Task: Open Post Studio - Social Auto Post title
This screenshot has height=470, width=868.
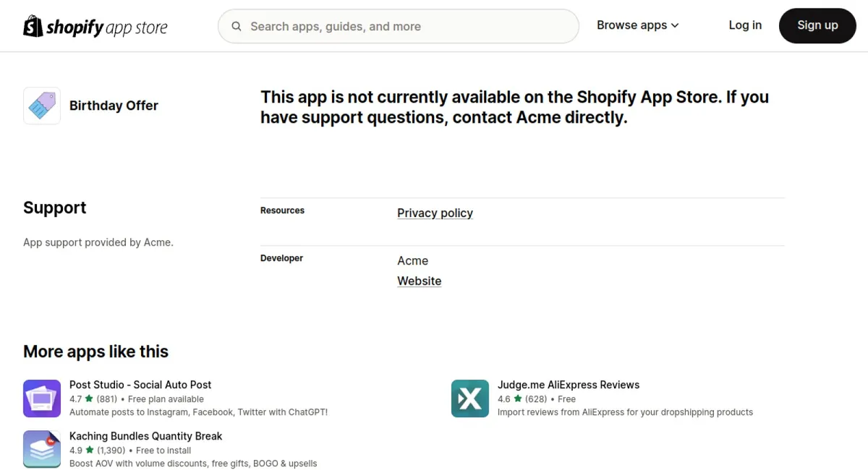Action: (x=140, y=385)
